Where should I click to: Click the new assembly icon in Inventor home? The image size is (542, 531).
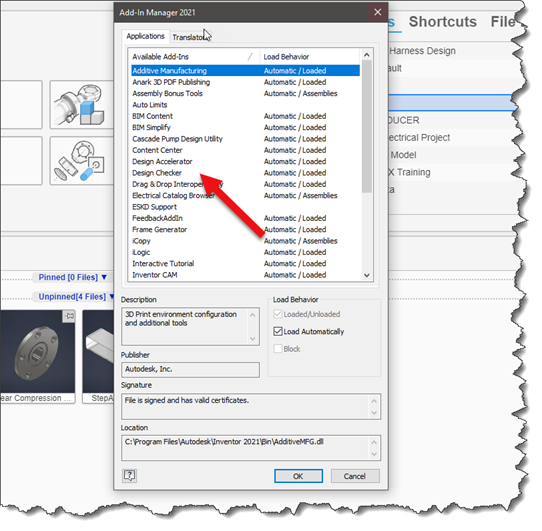82,104
